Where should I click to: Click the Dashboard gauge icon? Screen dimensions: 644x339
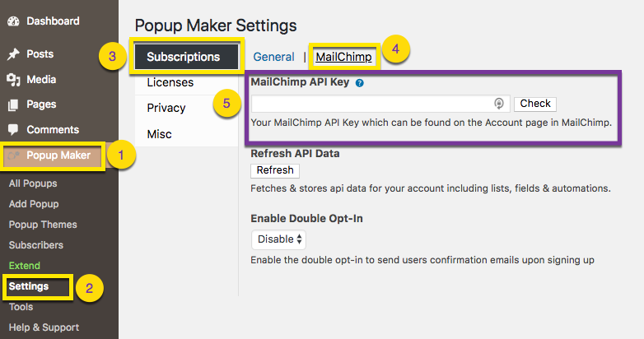tap(13, 21)
